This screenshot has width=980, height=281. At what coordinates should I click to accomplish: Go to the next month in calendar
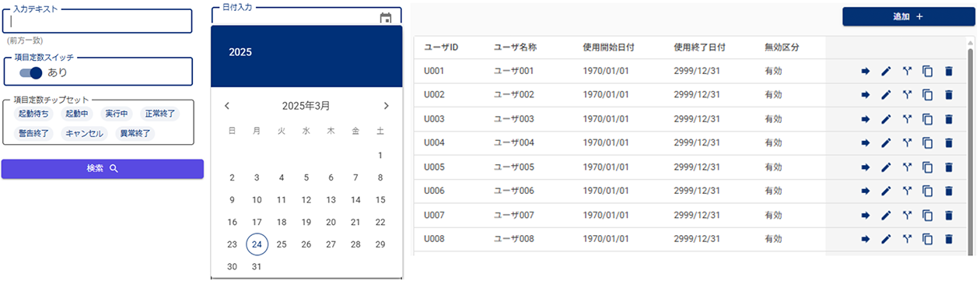386,106
